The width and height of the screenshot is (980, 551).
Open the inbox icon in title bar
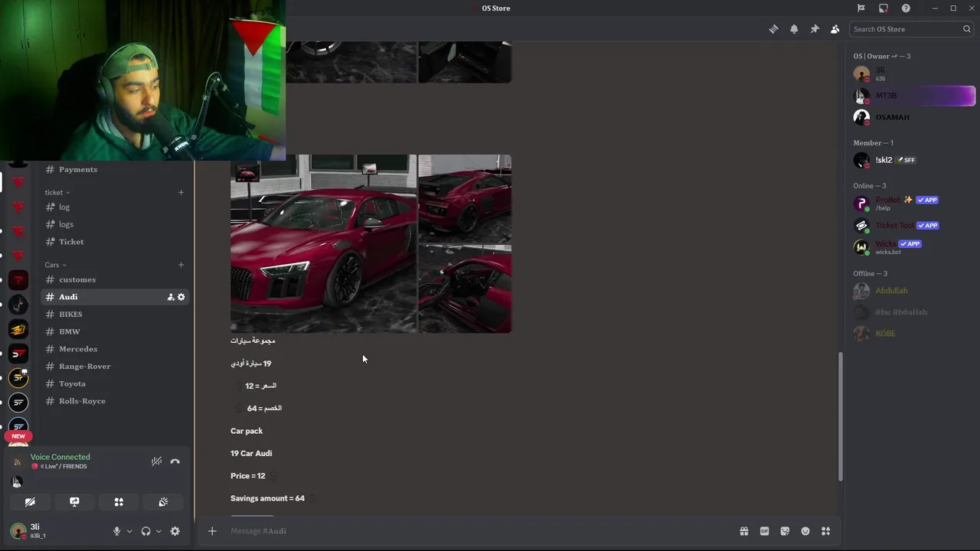884,8
